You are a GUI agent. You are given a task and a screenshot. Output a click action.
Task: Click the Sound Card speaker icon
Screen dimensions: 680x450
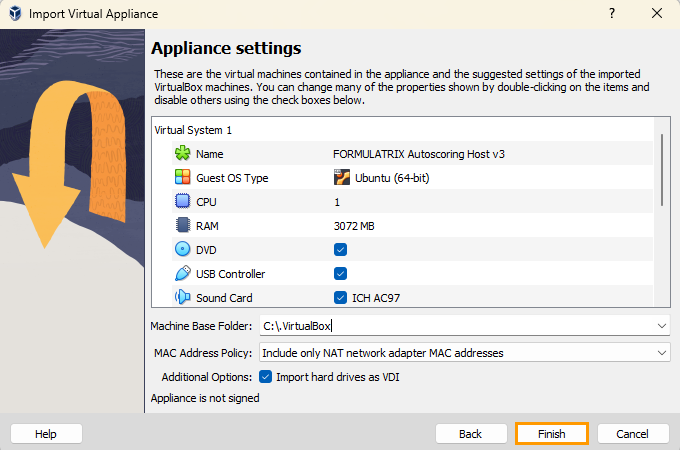tap(183, 297)
